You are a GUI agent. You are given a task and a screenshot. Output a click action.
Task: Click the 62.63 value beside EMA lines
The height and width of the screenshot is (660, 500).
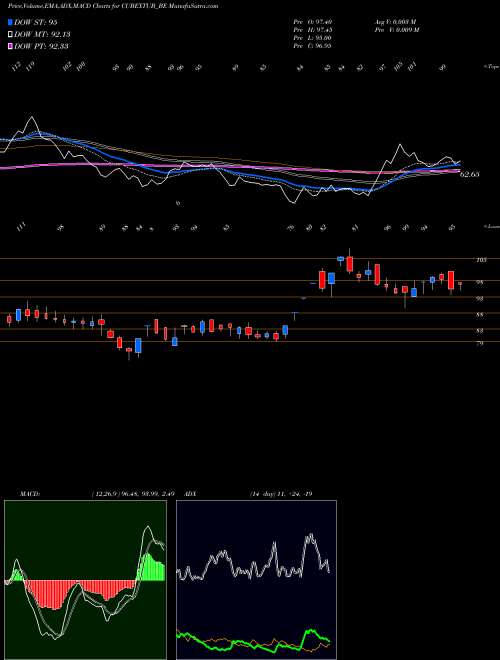(x=470, y=174)
